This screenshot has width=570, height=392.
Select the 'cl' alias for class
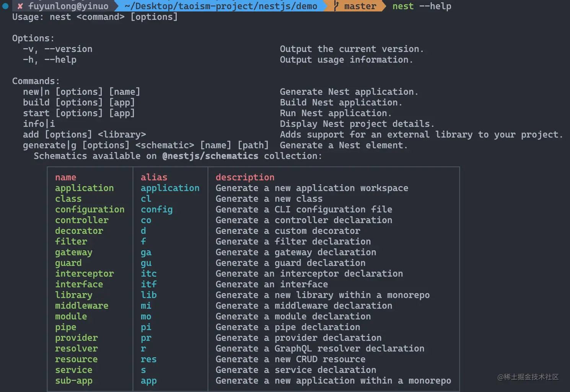146,199
